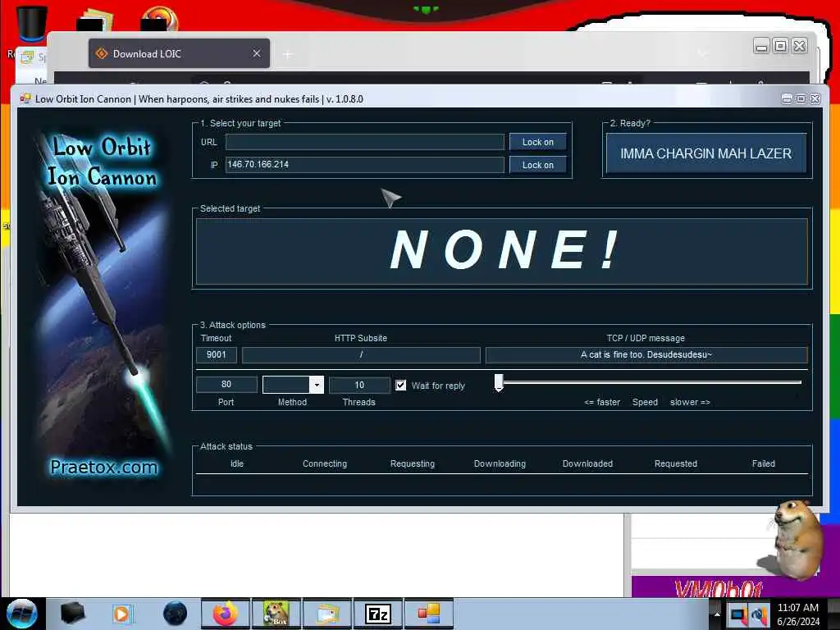
Task: Click Lock on next to URL
Action: tap(538, 142)
